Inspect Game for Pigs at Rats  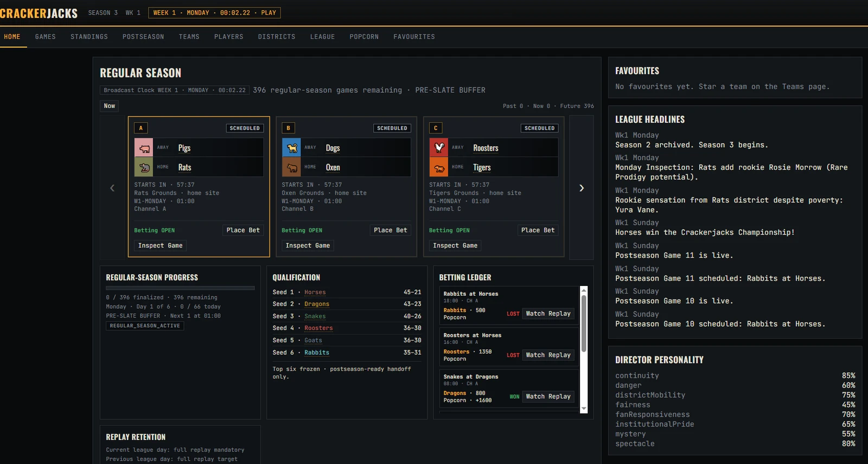[161, 246]
